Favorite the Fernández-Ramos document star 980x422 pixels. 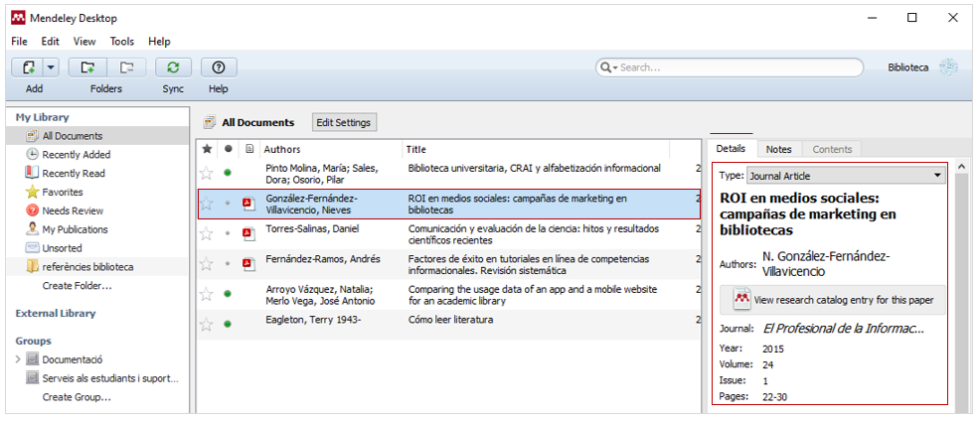point(207,264)
